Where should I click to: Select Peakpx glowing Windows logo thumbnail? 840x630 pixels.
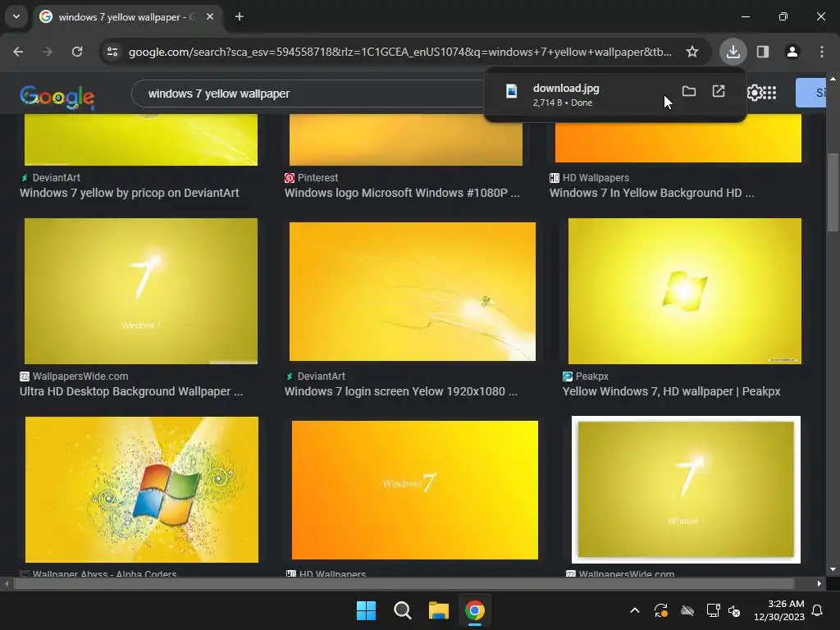click(685, 291)
